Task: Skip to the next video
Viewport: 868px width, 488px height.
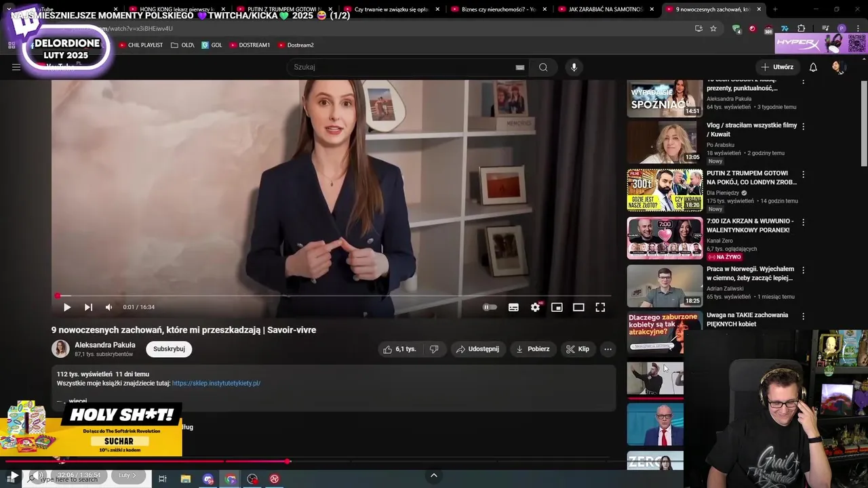Action: coord(88,307)
